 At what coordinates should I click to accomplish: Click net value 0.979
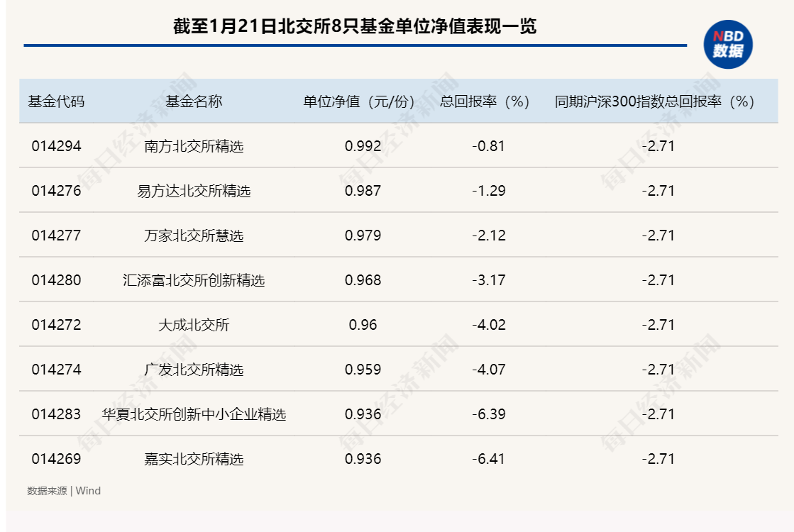[363, 235]
